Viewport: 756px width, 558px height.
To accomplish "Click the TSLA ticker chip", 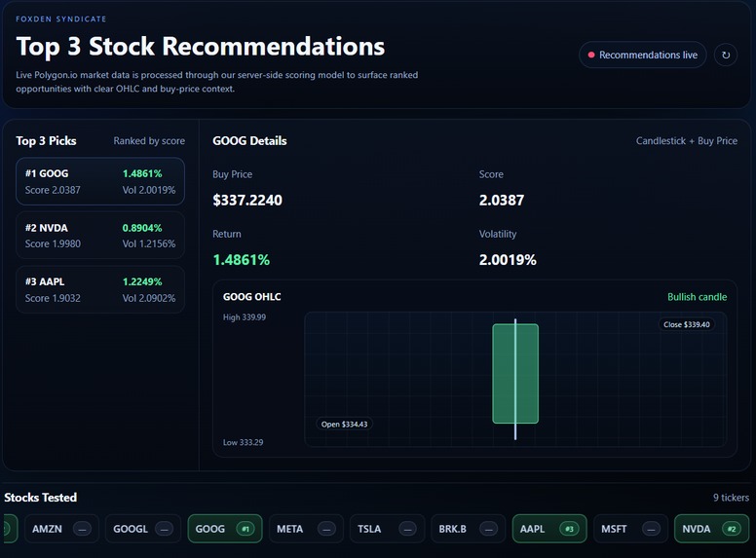I will pos(387,529).
